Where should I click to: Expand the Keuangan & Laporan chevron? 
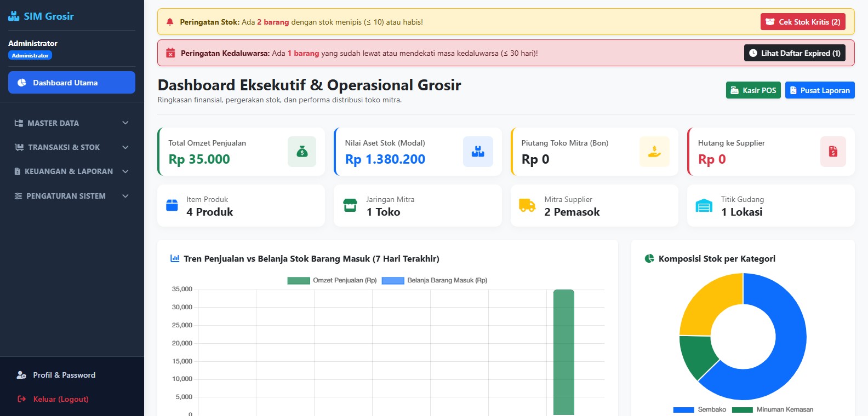125,171
